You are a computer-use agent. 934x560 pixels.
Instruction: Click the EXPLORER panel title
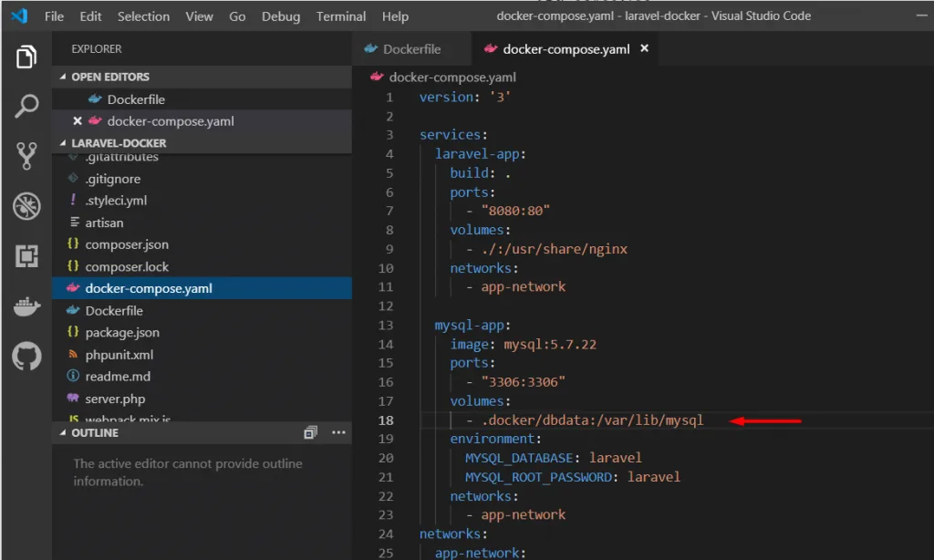[x=97, y=49]
